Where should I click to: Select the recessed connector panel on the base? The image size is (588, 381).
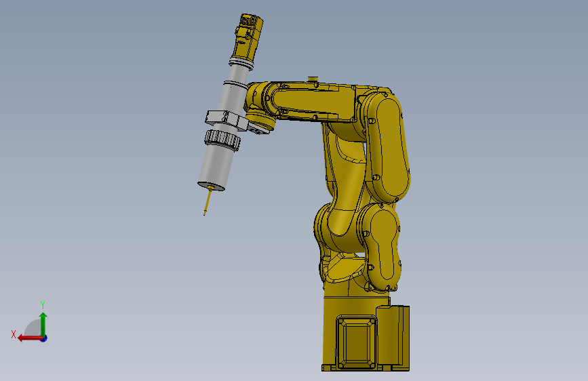coord(356,343)
